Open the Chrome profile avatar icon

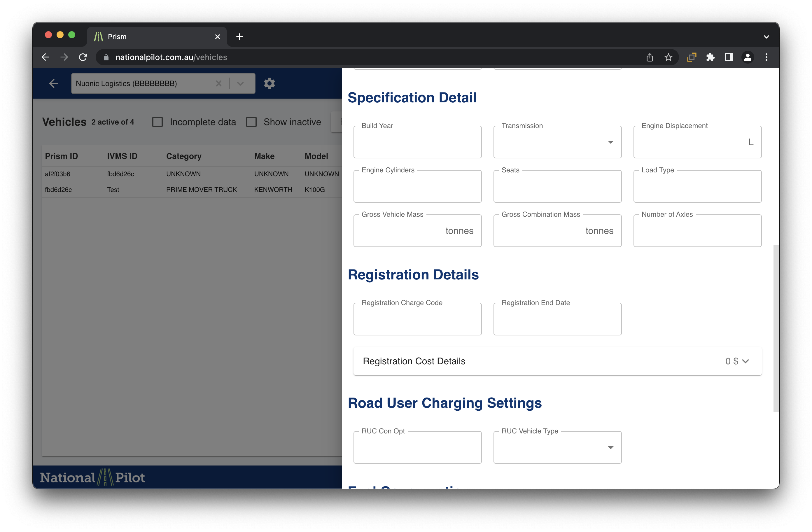coord(748,57)
